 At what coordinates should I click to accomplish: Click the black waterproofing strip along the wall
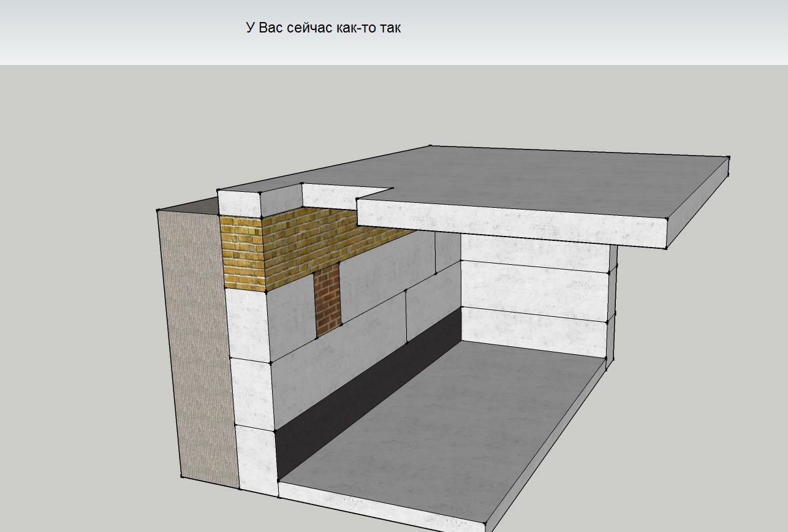click(368, 392)
